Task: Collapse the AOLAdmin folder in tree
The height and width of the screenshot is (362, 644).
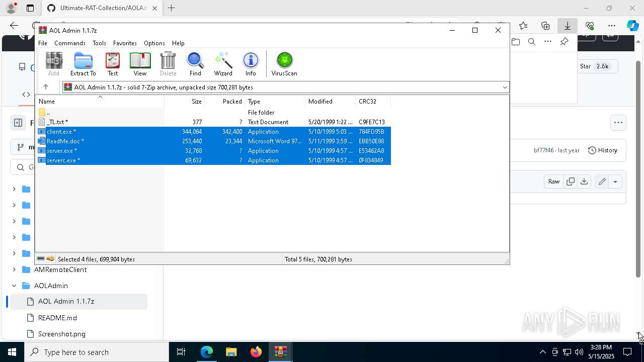Action: point(14,286)
